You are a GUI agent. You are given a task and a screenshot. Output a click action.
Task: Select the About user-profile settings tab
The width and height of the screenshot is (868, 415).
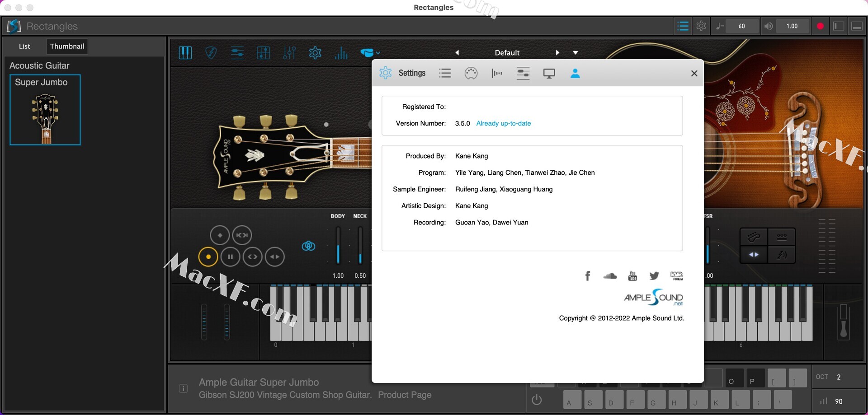tap(575, 73)
